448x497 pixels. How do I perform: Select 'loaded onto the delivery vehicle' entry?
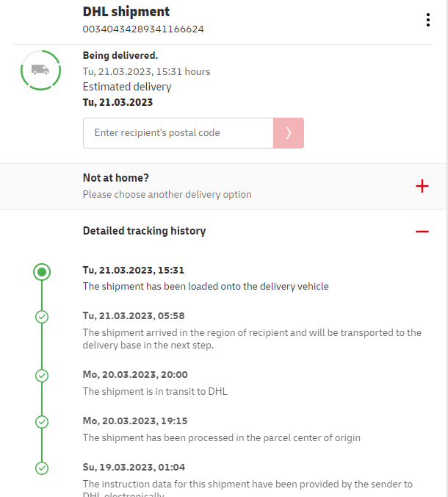click(206, 286)
